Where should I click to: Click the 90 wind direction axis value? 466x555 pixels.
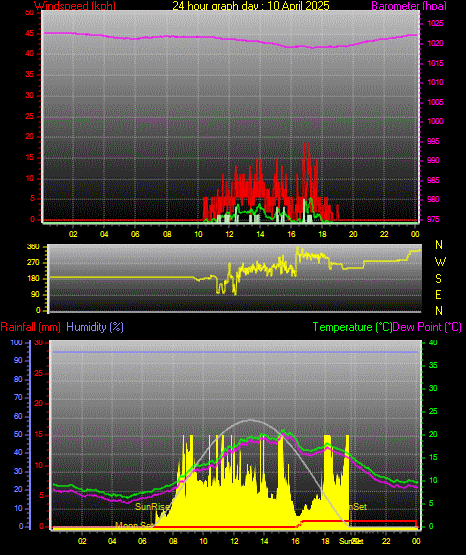[x=35, y=294]
